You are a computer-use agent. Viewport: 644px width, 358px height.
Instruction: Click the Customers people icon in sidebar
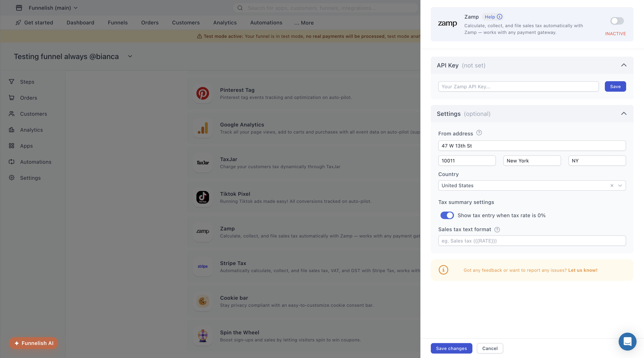(x=11, y=114)
